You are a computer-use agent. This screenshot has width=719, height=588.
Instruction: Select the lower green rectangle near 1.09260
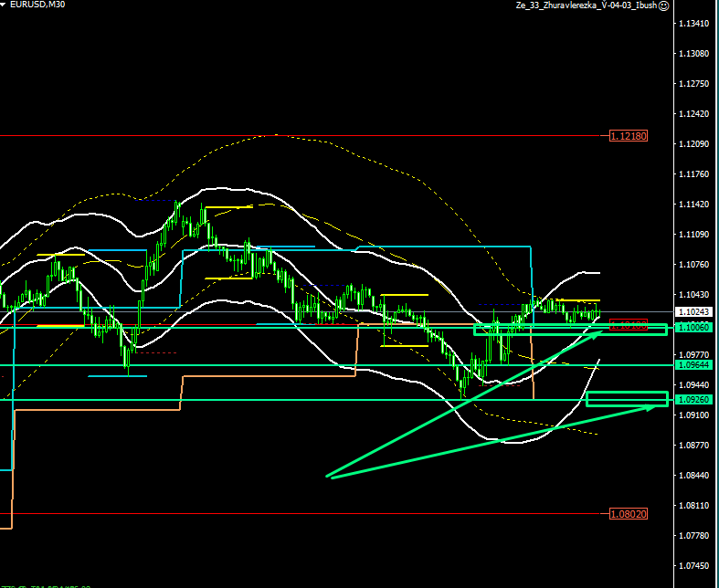point(627,399)
